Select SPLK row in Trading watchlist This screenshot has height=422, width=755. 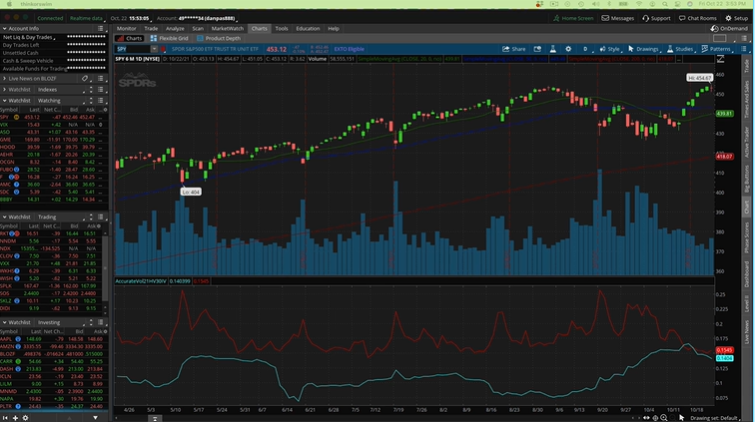(x=52, y=286)
